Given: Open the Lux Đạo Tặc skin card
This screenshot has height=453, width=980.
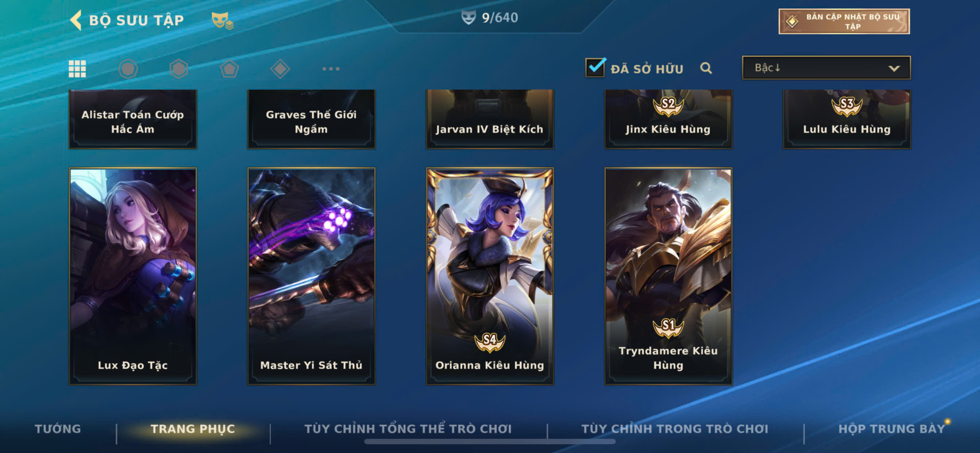Looking at the screenshot, I should point(133,276).
